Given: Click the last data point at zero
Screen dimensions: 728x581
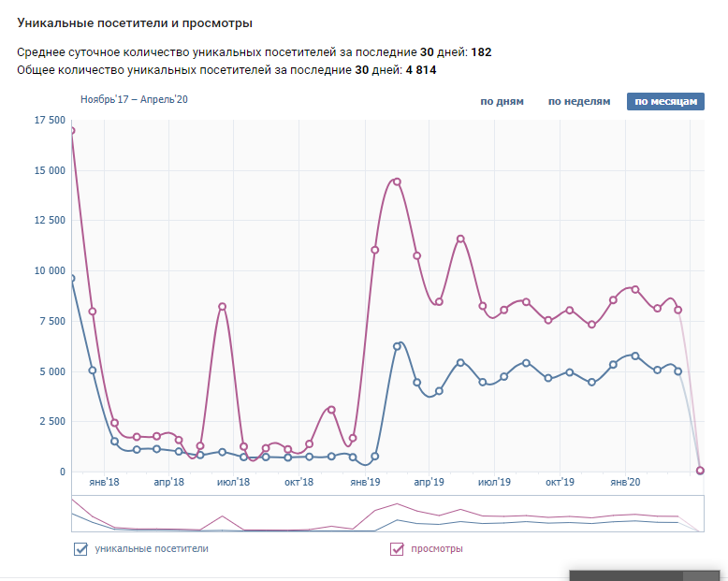Looking at the screenshot, I should [700, 471].
